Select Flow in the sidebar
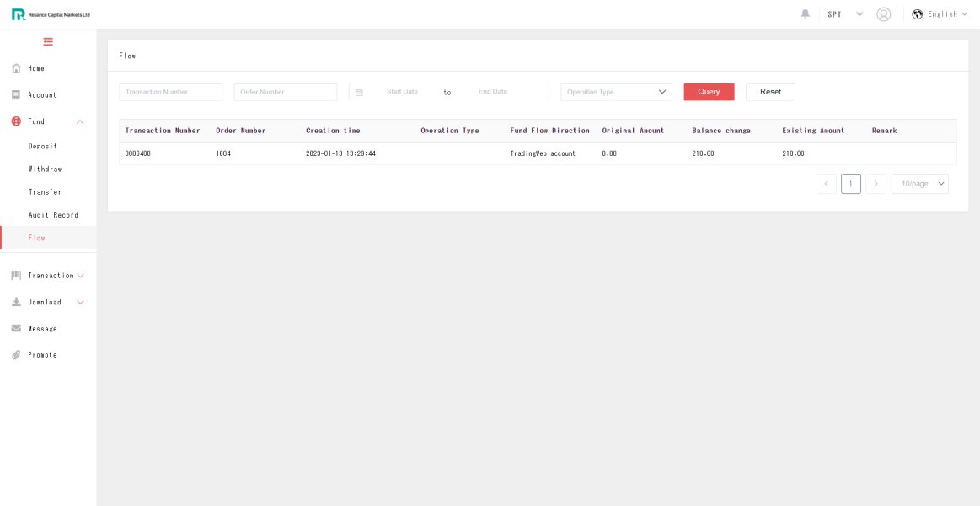This screenshot has height=506, width=980. pos(37,238)
